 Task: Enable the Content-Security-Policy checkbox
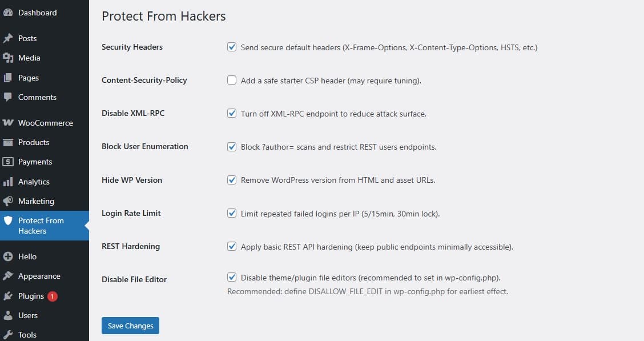coord(232,81)
